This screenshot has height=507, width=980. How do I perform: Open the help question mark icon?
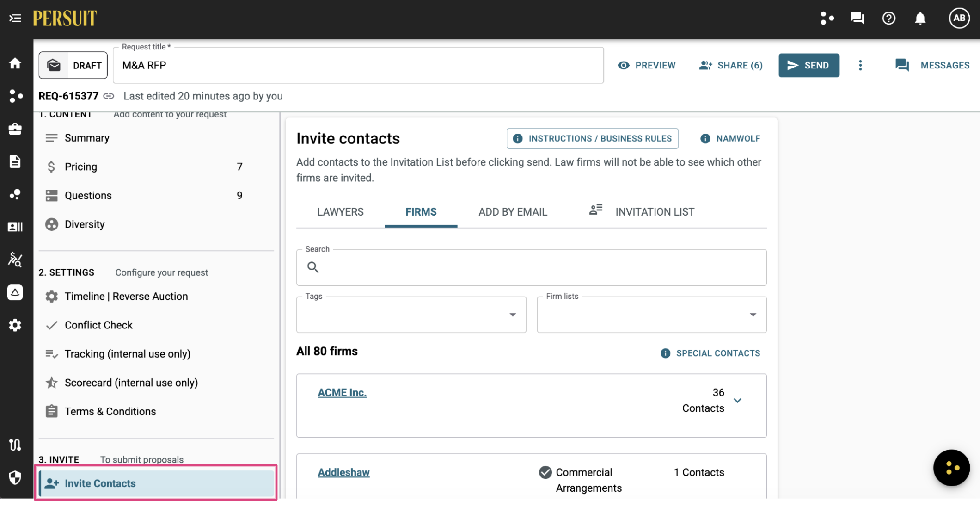888,19
